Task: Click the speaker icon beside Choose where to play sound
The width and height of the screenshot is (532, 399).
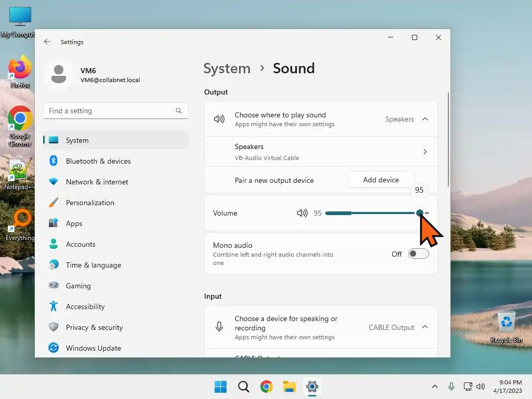Action: [219, 119]
